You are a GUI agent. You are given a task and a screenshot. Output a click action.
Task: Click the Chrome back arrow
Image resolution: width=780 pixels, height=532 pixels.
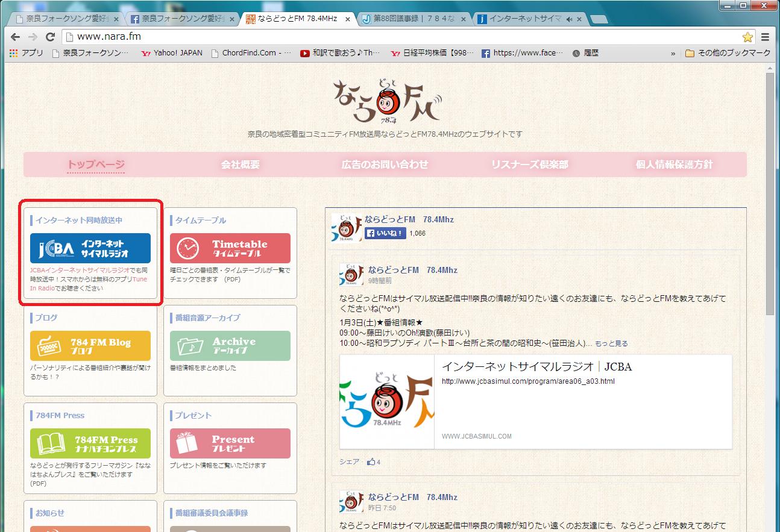(15, 37)
